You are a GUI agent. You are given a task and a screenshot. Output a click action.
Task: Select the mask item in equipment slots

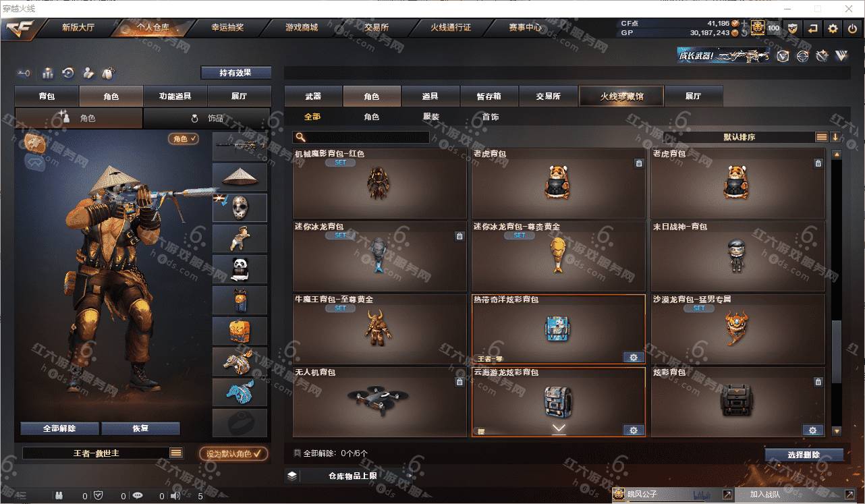(240, 208)
